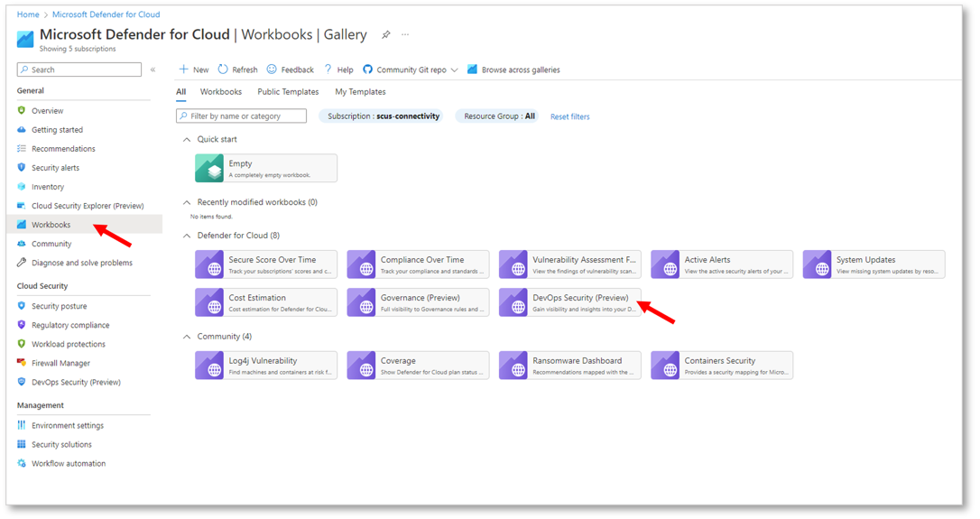Go to Home breadcrumb link
Image resolution: width=980 pixels, height=519 pixels.
(28, 14)
